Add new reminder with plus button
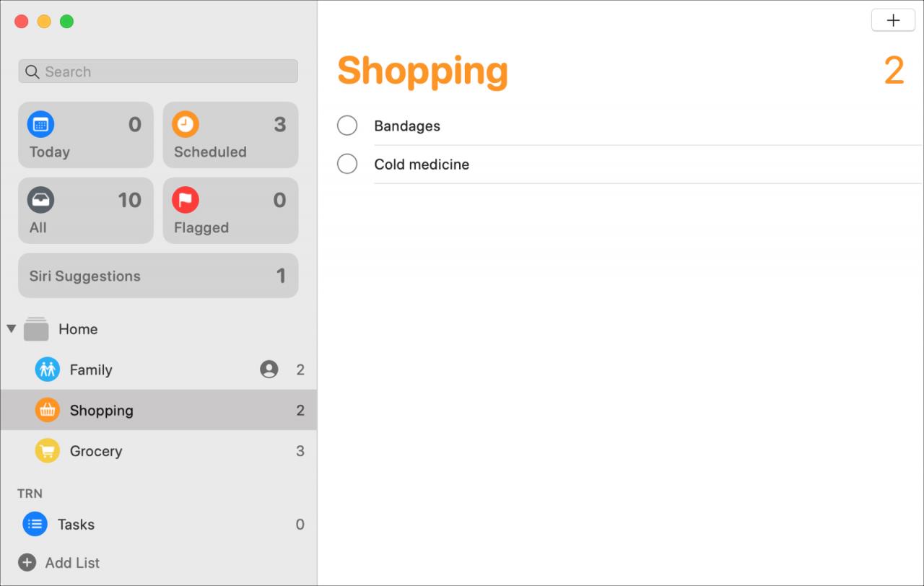 click(x=893, y=20)
